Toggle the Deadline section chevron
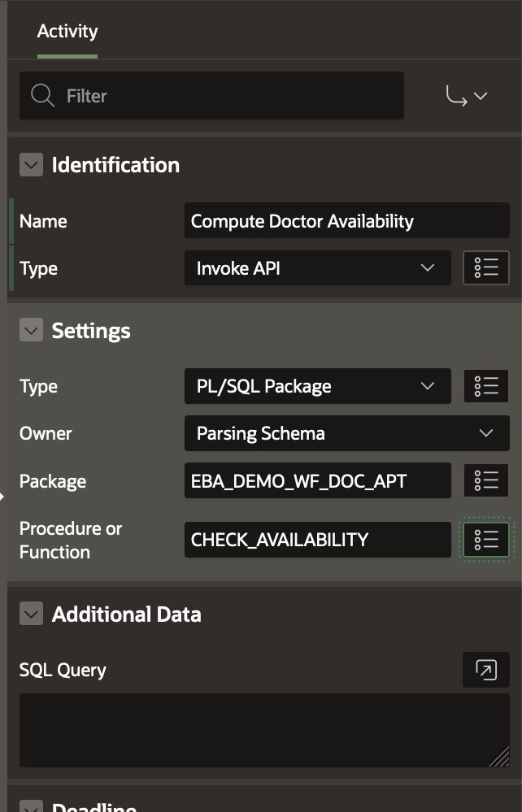 pyautogui.click(x=31, y=807)
